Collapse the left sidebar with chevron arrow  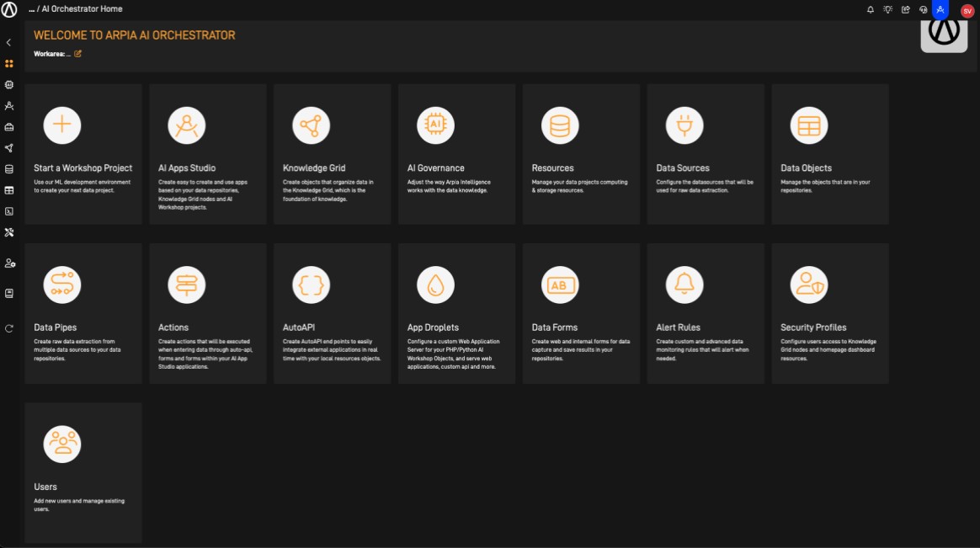pos(8,42)
